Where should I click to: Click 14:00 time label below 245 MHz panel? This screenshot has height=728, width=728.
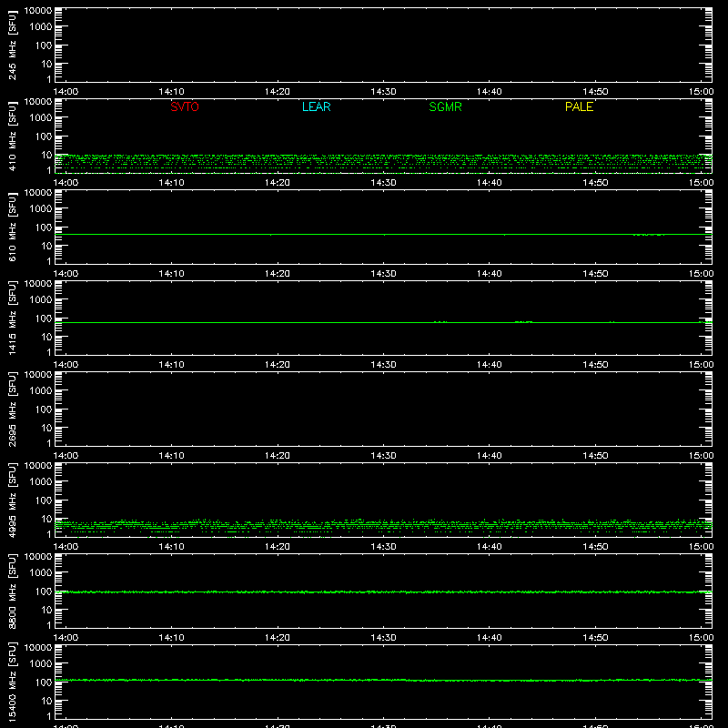click(66, 92)
